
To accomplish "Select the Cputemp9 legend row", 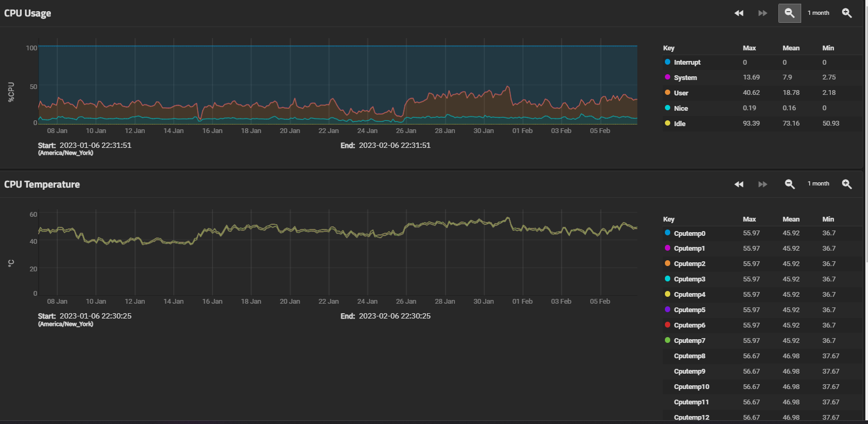I will point(762,372).
